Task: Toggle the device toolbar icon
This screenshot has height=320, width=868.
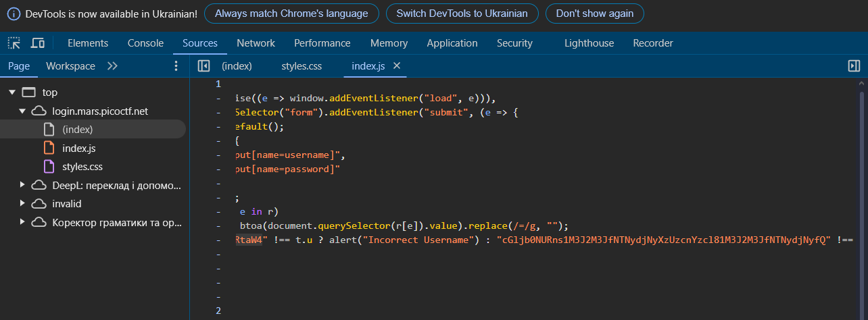Action: 38,43
